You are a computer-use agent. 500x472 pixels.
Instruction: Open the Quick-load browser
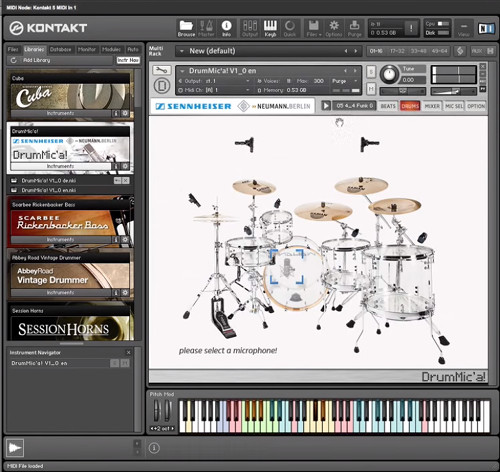[x=290, y=28]
